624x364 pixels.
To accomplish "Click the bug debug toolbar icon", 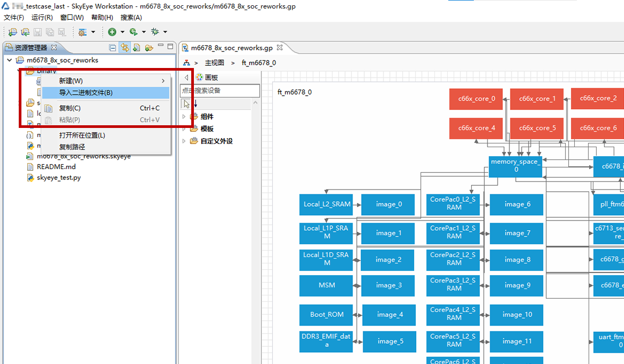I will 155,32.
